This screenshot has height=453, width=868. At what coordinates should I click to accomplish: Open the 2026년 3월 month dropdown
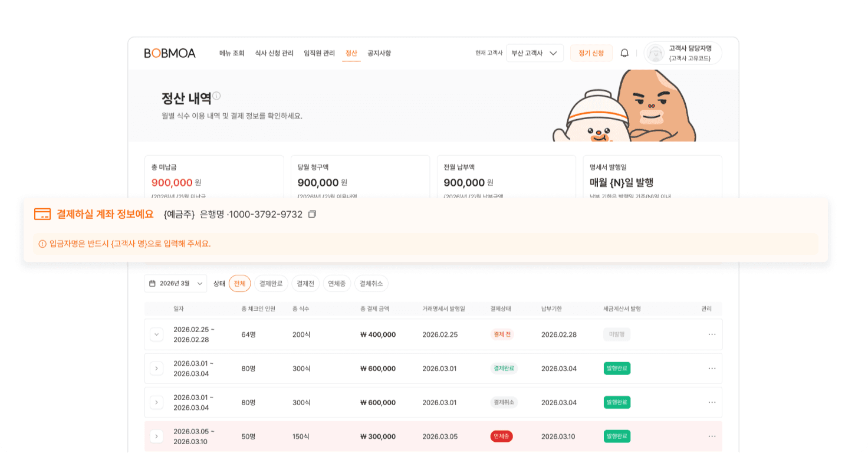pos(176,283)
